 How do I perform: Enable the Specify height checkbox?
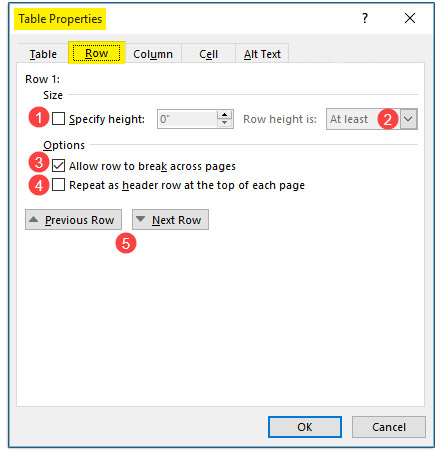tap(59, 119)
